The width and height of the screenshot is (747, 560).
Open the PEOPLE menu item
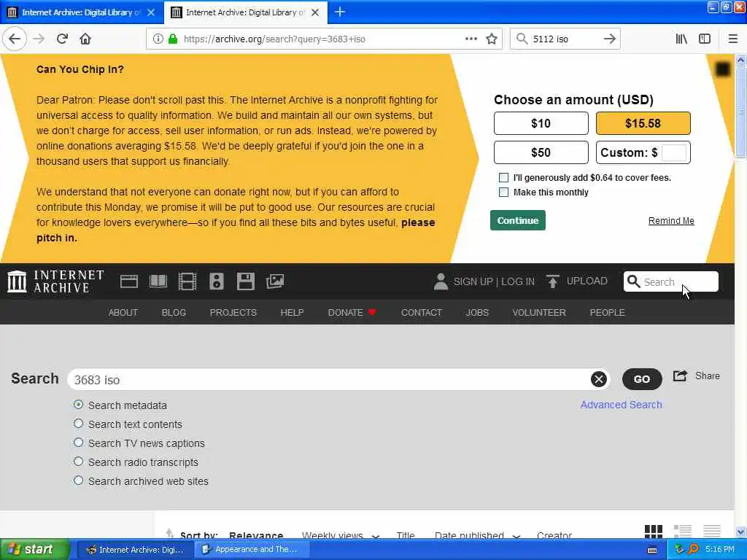point(608,312)
